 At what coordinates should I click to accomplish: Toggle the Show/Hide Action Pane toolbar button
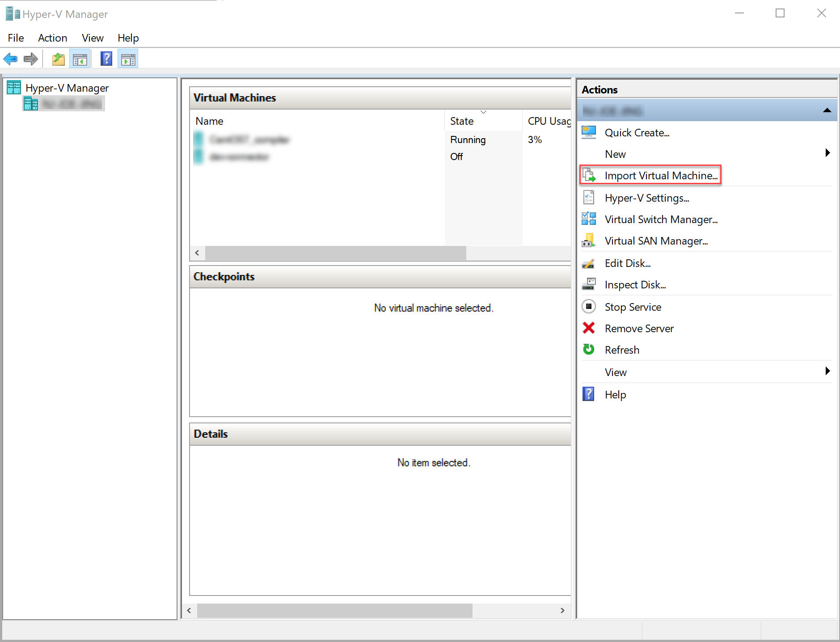[x=128, y=59]
